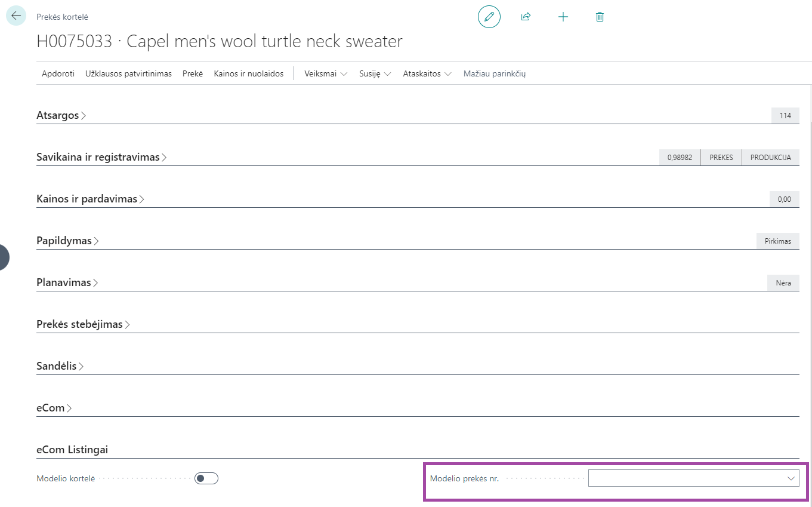The width and height of the screenshot is (812, 507).
Task: Click Mažiau parinkčių option
Action: coord(495,73)
